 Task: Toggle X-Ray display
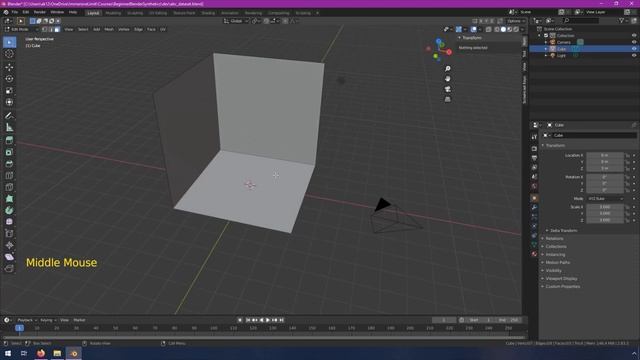(489, 29)
